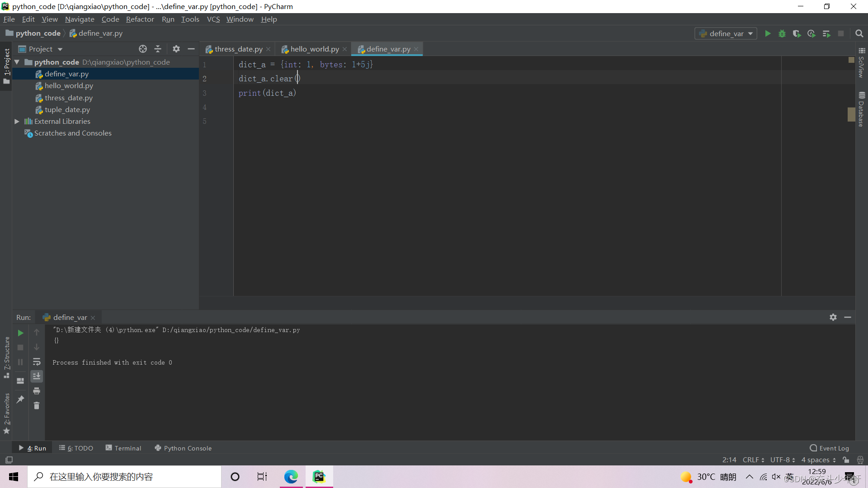
Task: Profile the current run configuration
Action: point(811,33)
